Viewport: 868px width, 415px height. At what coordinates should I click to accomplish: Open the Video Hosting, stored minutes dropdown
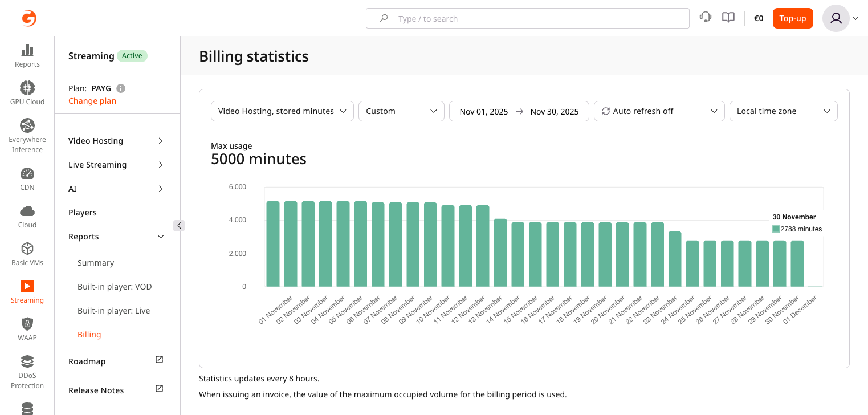[x=282, y=111]
